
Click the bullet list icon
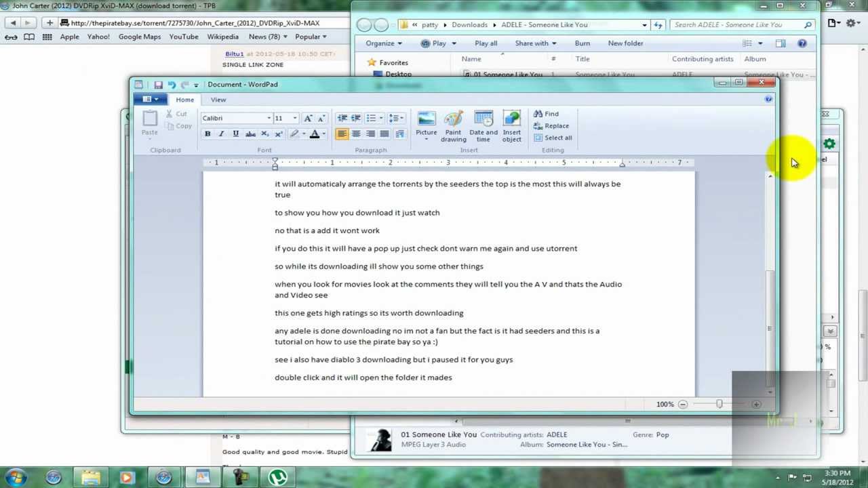(370, 118)
